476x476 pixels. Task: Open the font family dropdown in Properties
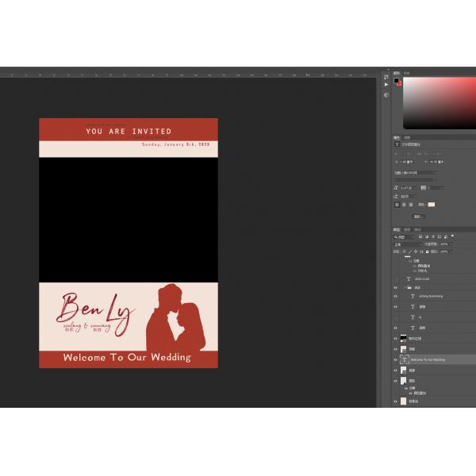416,173
